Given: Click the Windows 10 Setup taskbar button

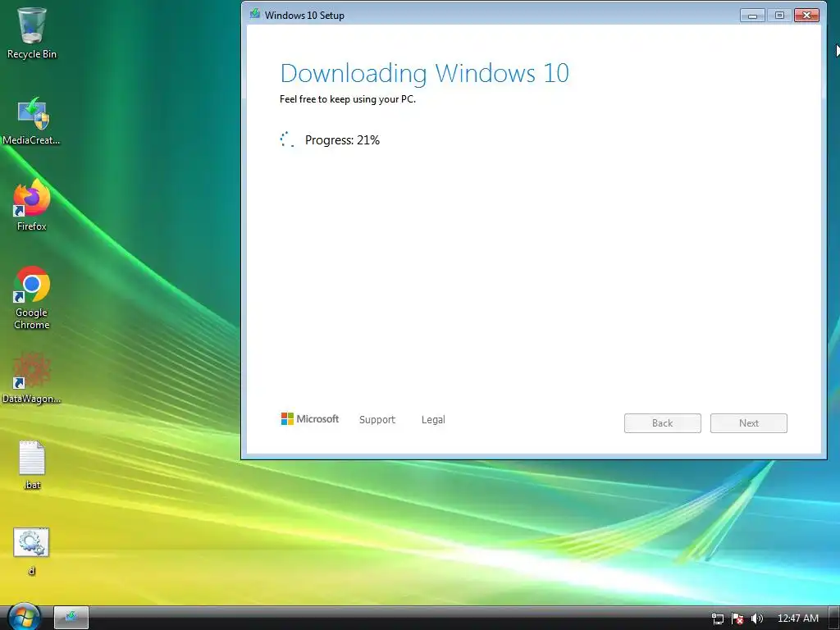Looking at the screenshot, I should pos(71,618).
